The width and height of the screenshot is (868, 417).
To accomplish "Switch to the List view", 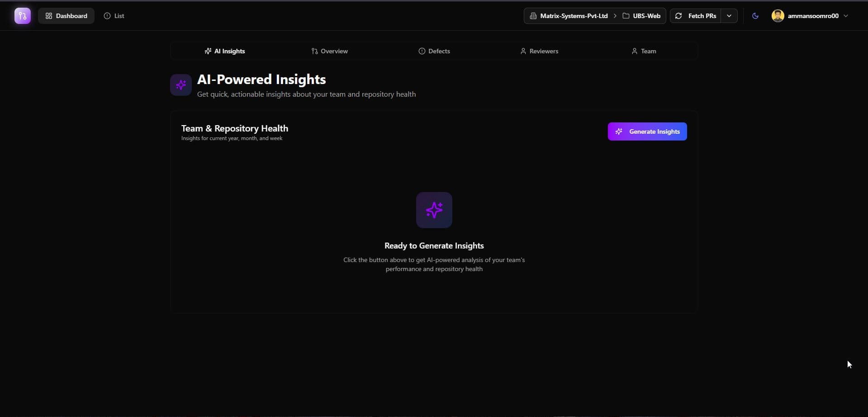I will [x=114, y=16].
